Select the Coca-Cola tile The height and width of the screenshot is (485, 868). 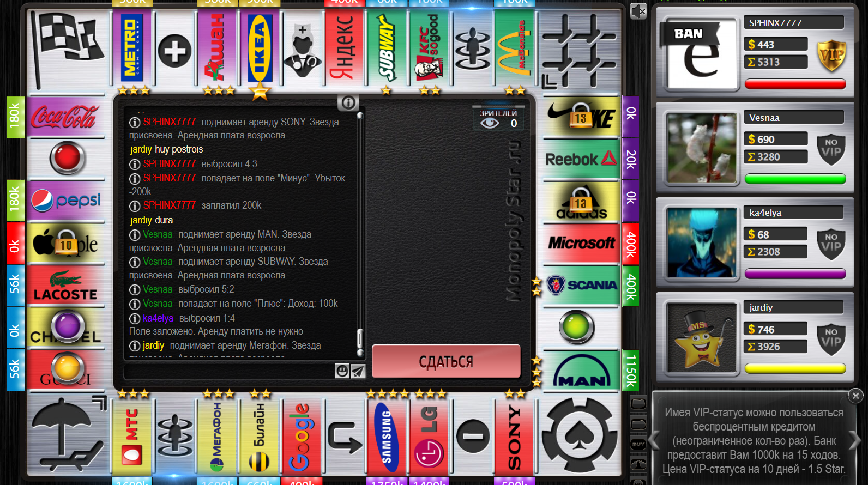click(66, 117)
